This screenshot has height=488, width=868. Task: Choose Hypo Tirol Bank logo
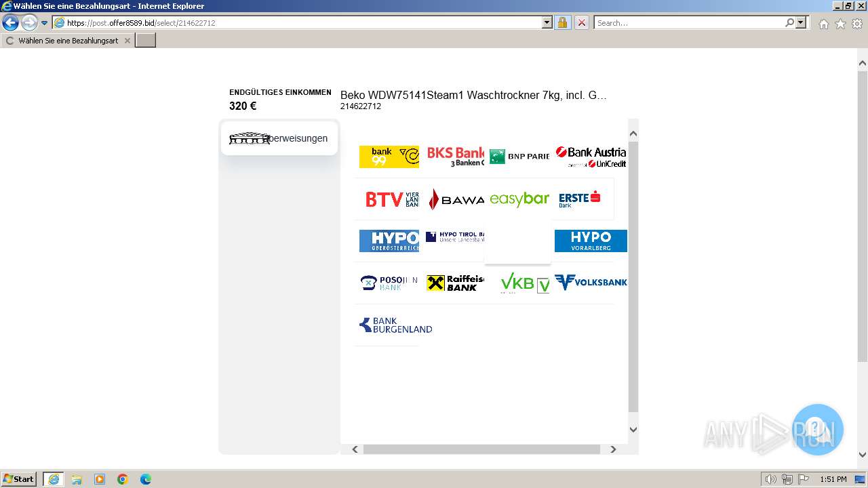[455, 237]
